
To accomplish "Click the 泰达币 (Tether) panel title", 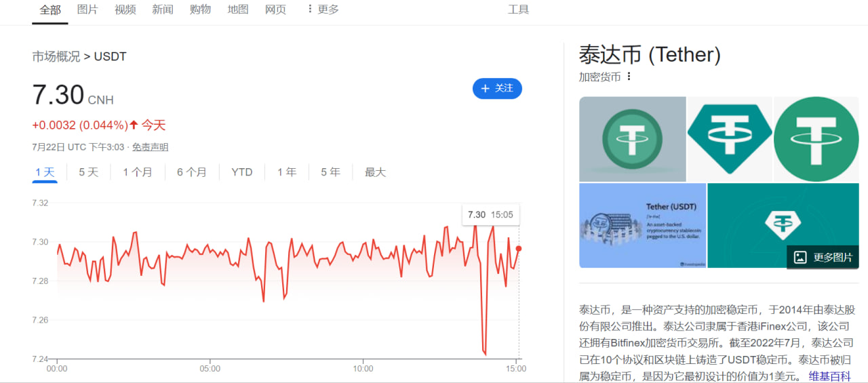I will [650, 55].
